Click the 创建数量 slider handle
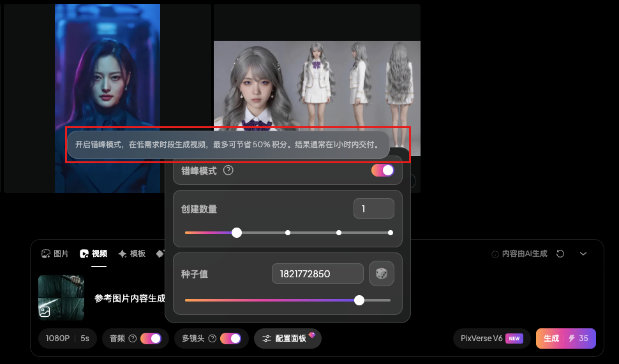The image size is (619, 364). [237, 233]
